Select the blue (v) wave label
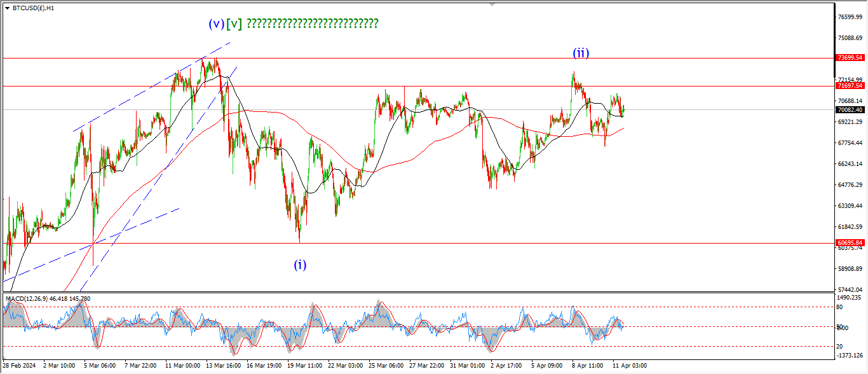 (x=216, y=24)
